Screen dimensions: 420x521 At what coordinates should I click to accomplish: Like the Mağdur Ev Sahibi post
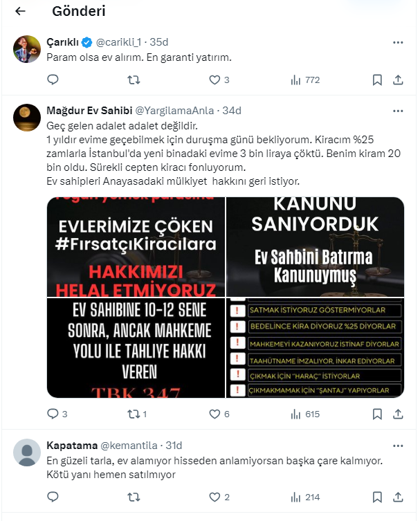click(x=219, y=414)
